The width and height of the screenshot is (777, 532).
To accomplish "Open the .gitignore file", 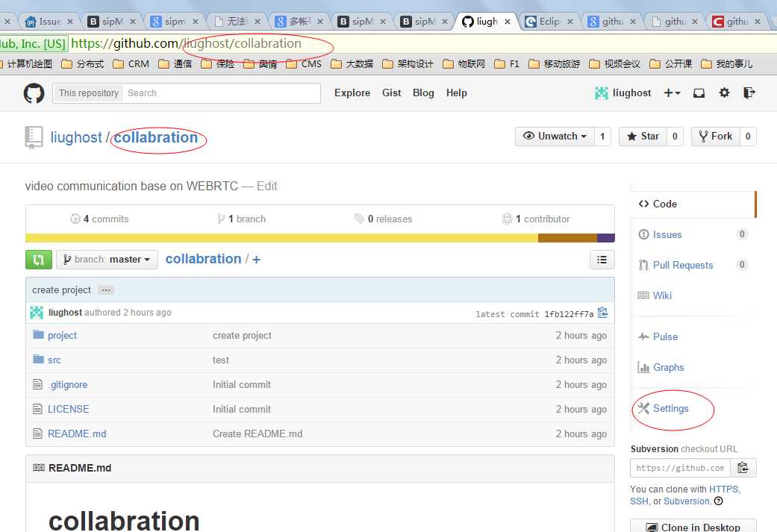I will click(68, 385).
